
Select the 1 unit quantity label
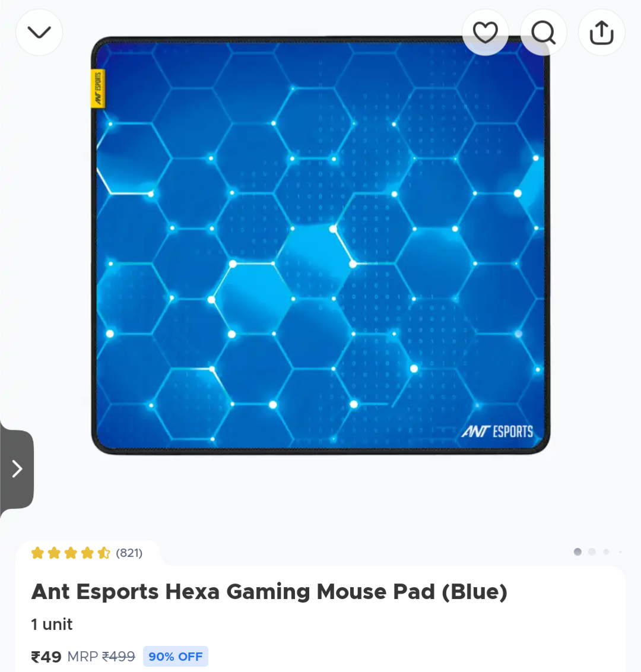[52, 625]
